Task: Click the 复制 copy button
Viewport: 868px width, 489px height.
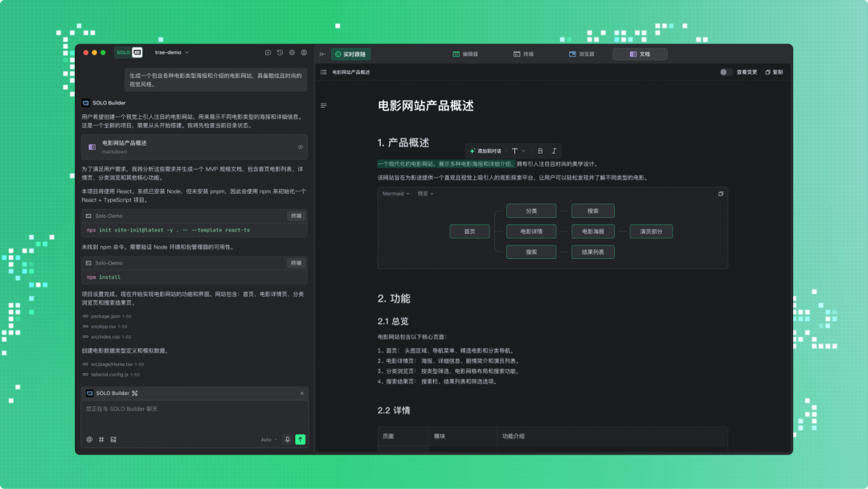Action: (774, 72)
